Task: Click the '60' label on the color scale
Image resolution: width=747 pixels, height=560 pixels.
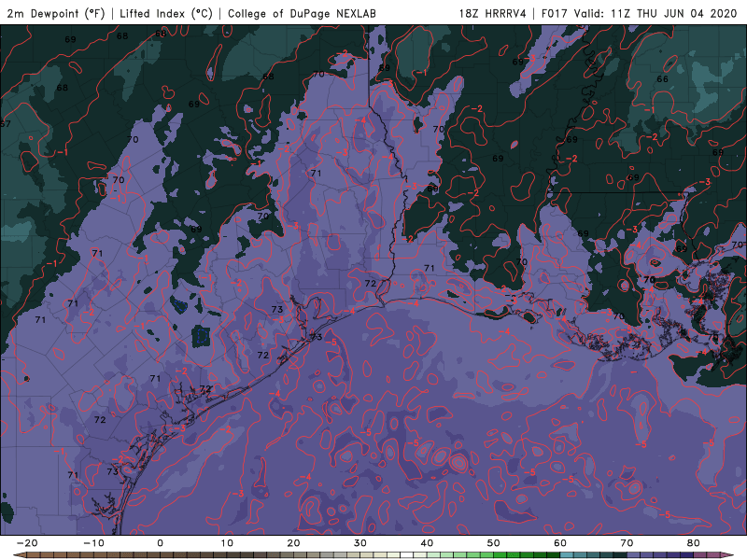Action: [560, 543]
